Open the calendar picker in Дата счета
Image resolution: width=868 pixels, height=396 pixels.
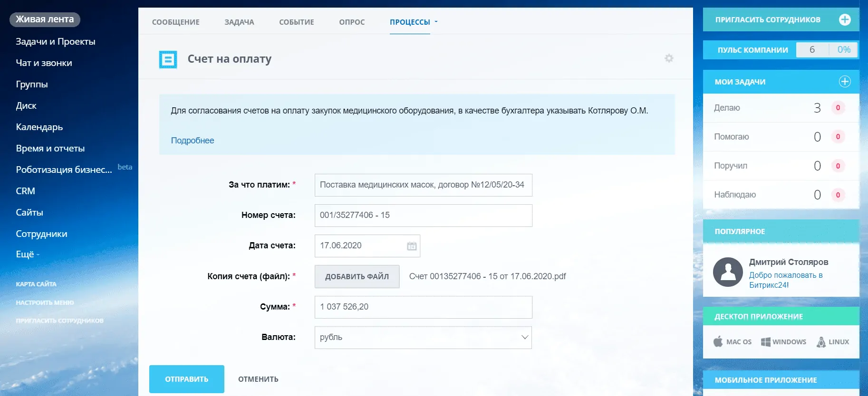pos(412,246)
